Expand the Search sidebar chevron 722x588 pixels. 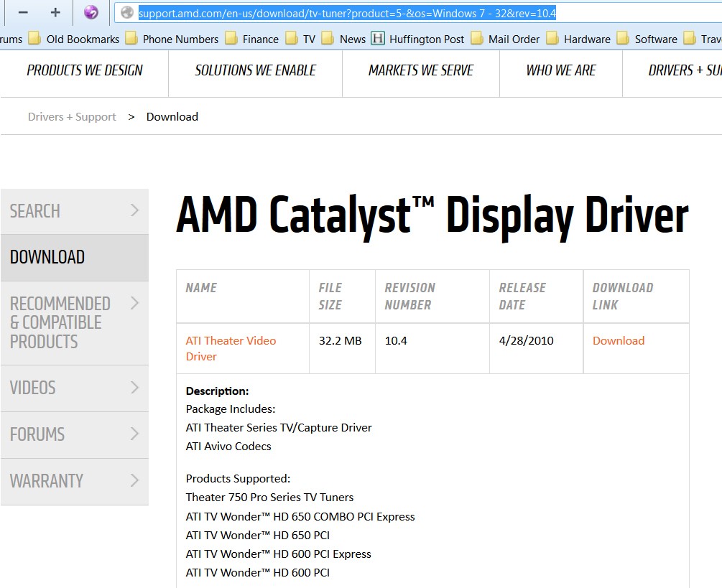134,210
